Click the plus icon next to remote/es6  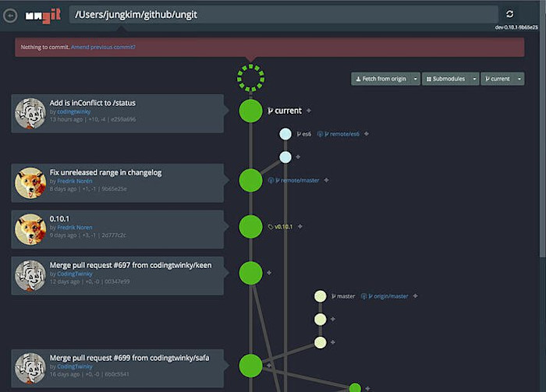[x=367, y=134]
